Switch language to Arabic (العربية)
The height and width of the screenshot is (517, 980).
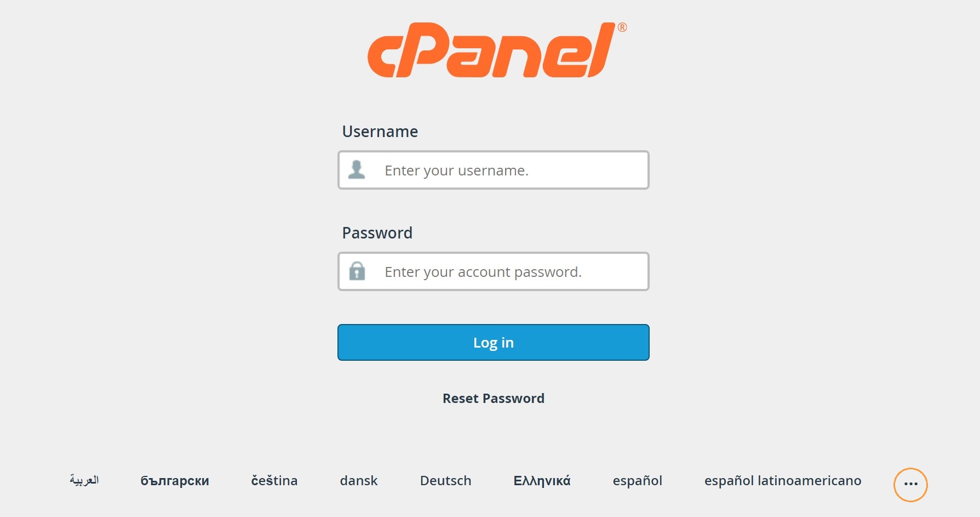pyautogui.click(x=84, y=480)
